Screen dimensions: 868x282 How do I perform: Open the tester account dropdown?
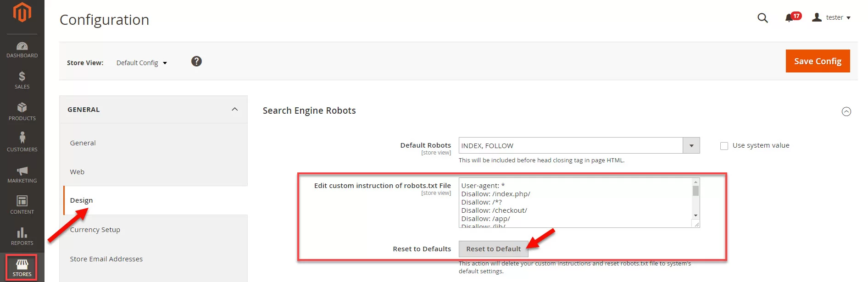coord(831,17)
